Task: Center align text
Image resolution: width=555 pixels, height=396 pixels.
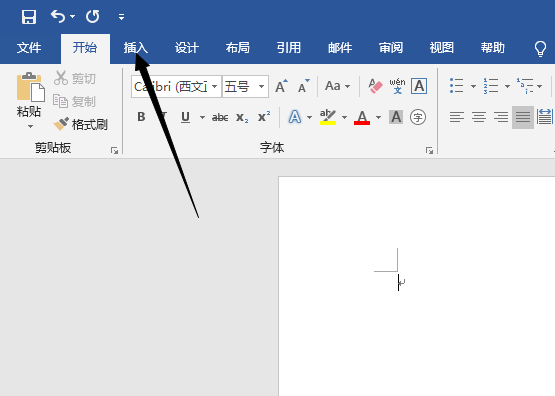Action: click(x=479, y=117)
